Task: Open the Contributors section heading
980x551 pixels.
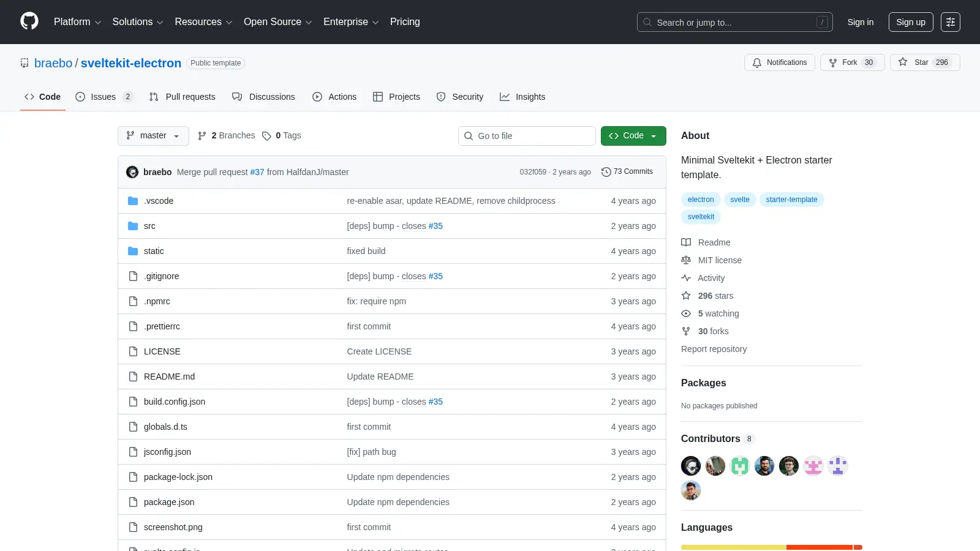Action: 710,439
